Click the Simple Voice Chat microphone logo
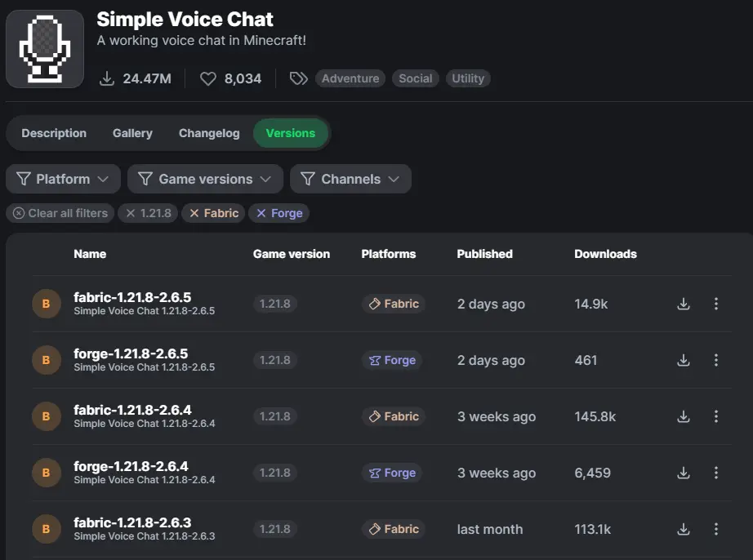 (x=45, y=49)
